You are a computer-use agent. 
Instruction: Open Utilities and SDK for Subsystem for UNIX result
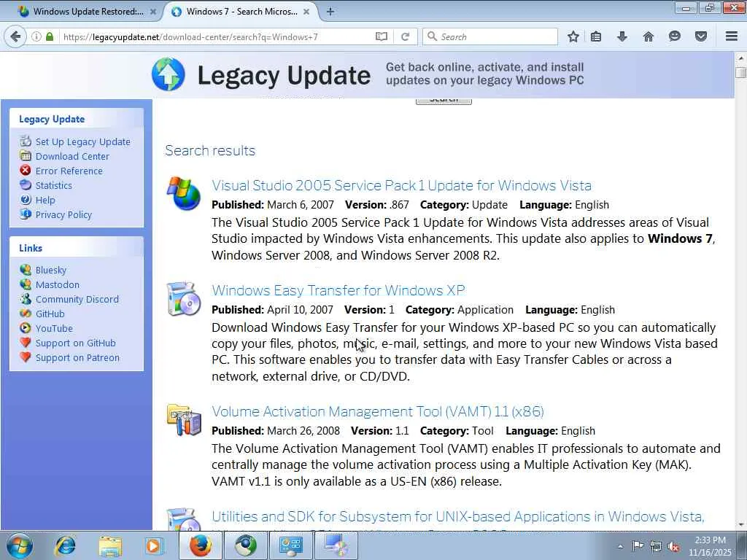(458, 517)
